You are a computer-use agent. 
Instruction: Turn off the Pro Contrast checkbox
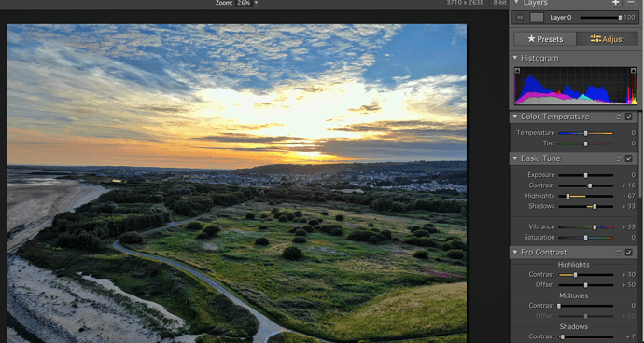click(x=628, y=253)
